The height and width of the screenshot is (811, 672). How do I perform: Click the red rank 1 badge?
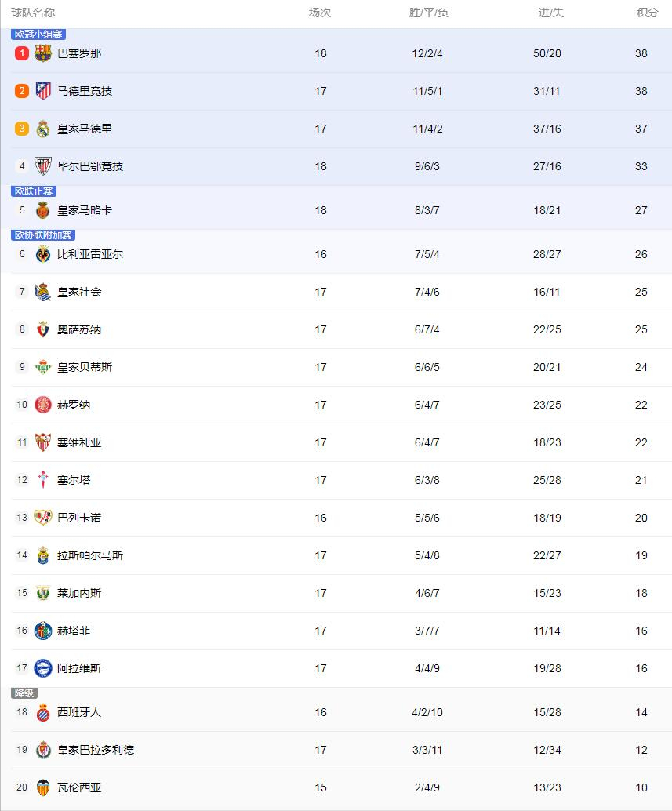point(22,53)
